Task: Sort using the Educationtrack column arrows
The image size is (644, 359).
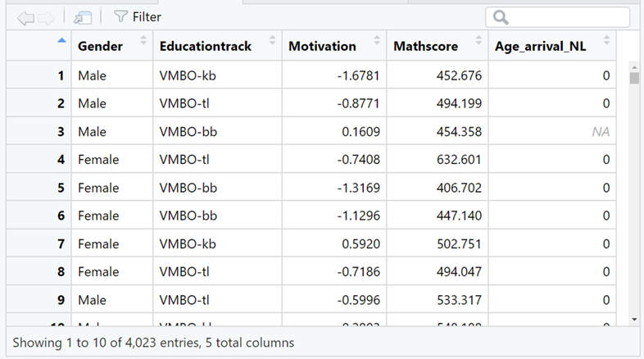Action: 271,40
